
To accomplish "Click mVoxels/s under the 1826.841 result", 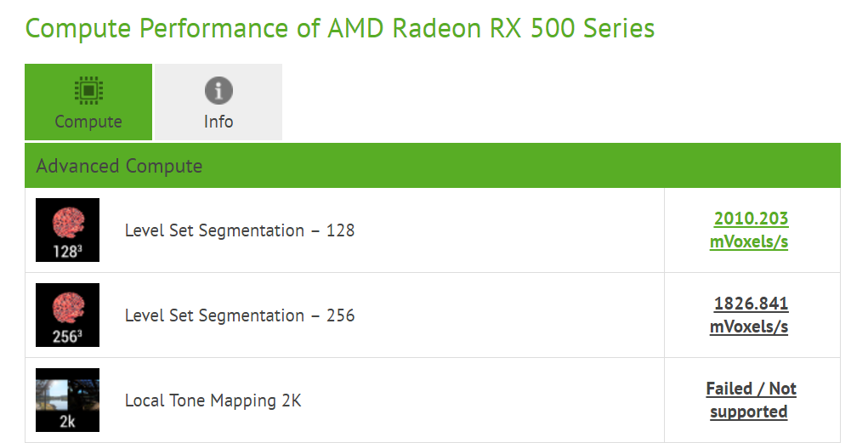I will point(749,327).
